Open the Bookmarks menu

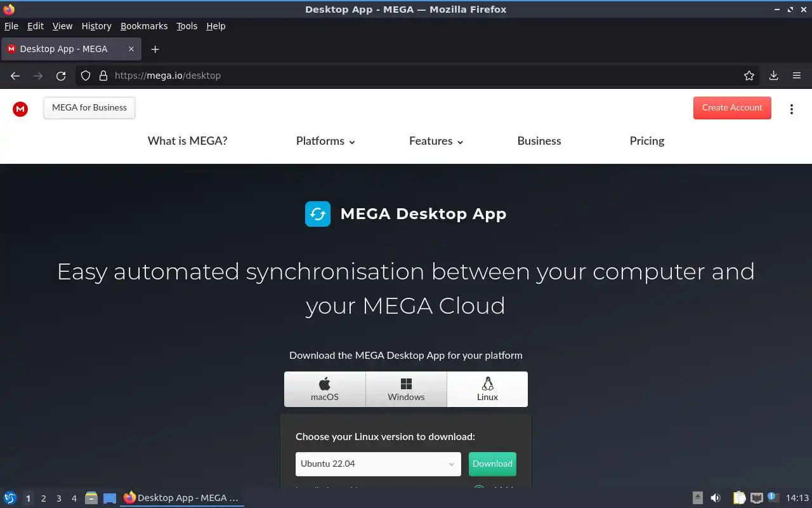(x=144, y=26)
